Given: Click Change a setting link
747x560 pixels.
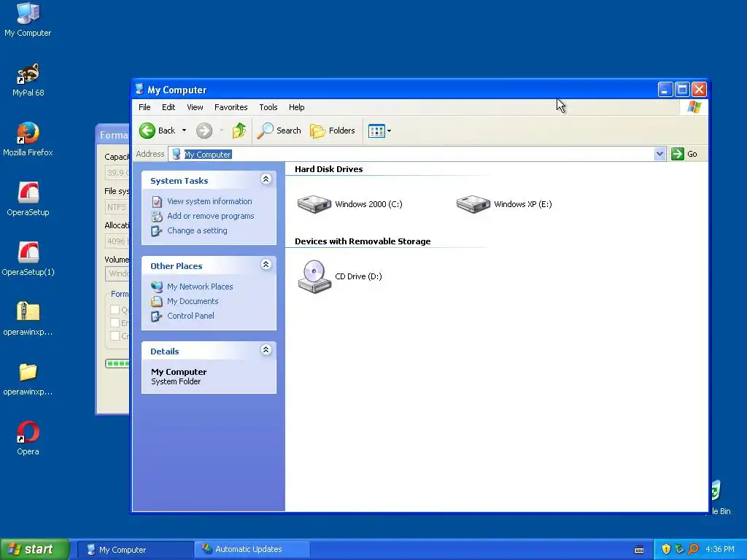Looking at the screenshot, I should pyautogui.click(x=197, y=230).
